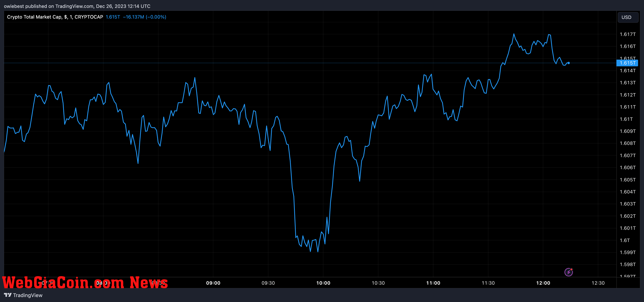
Task: Click the highlighted 1.615T price label
Action: [627, 63]
